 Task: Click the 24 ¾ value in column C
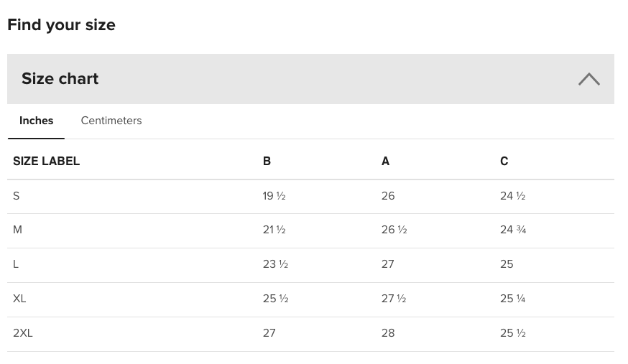[x=513, y=230]
